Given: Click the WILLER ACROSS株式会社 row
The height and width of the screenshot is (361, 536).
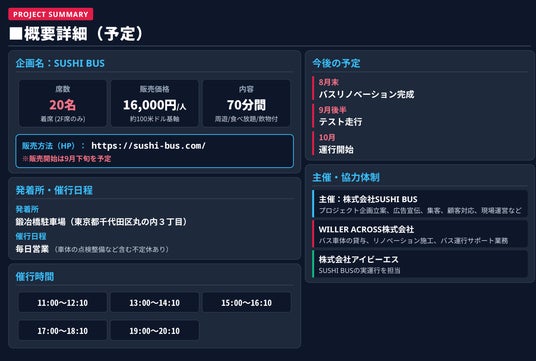Looking at the screenshot, I should point(420,234).
